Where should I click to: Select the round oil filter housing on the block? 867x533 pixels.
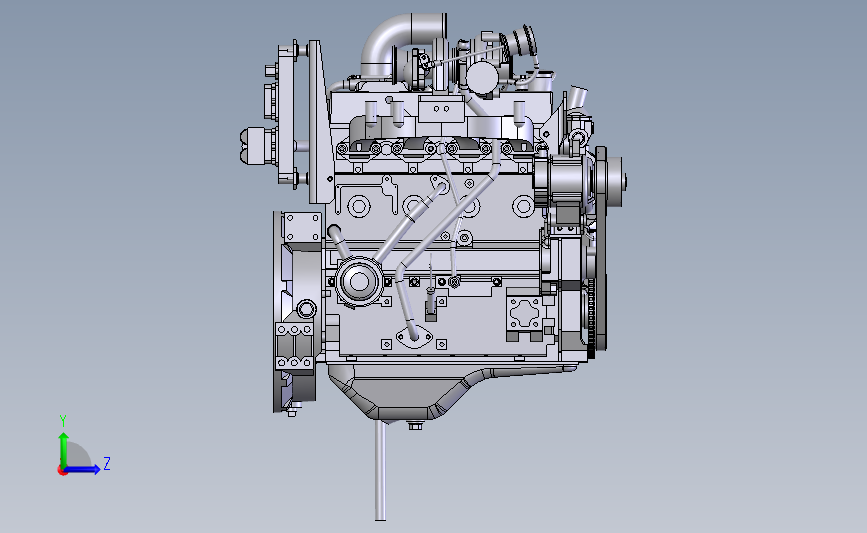[359, 281]
